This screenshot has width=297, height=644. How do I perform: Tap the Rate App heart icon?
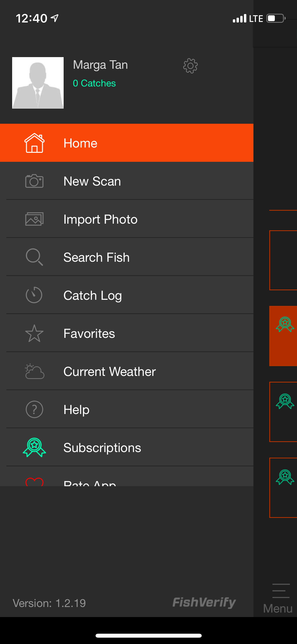(34, 482)
